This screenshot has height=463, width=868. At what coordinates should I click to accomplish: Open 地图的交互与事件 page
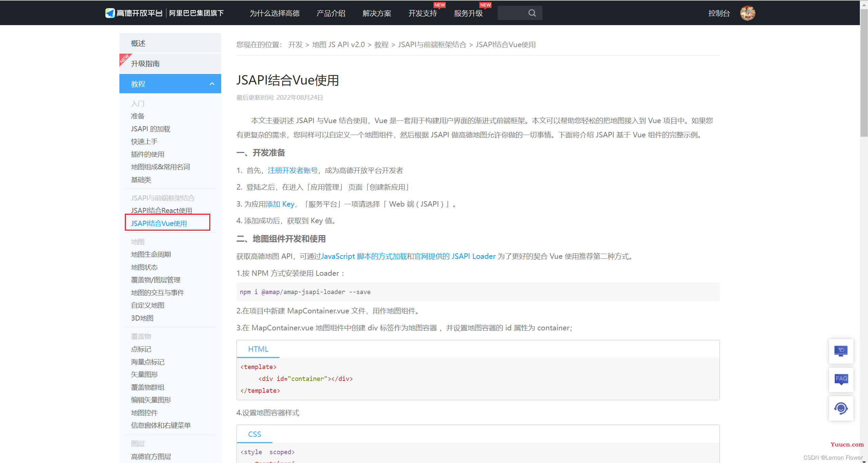157,293
